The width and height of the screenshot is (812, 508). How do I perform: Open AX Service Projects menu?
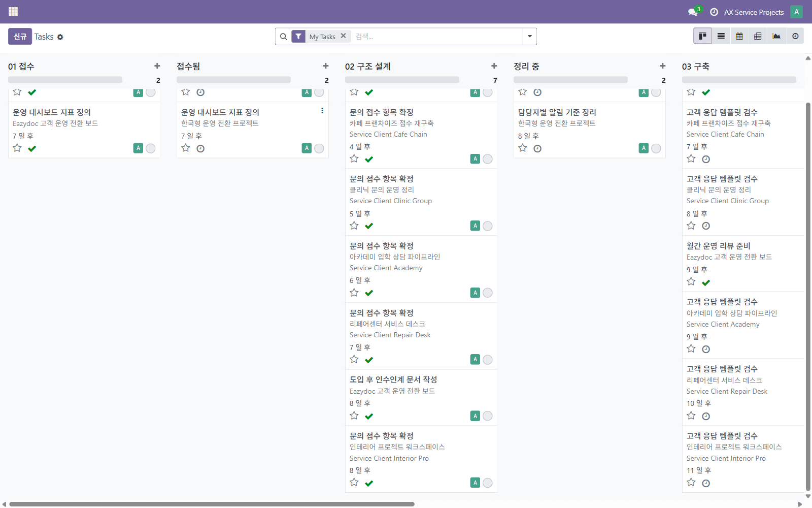coord(755,11)
